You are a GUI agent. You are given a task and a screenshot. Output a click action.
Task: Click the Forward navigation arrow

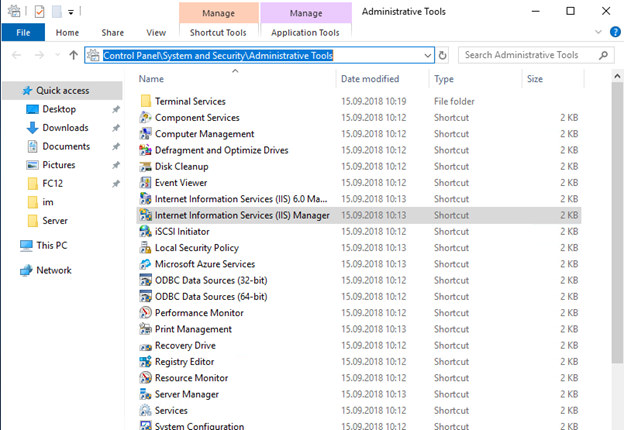[x=39, y=55]
